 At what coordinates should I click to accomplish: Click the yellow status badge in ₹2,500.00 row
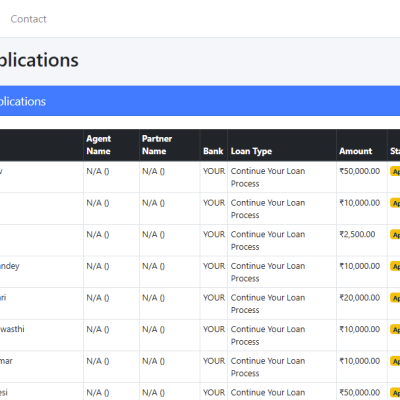(x=395, y=235)
